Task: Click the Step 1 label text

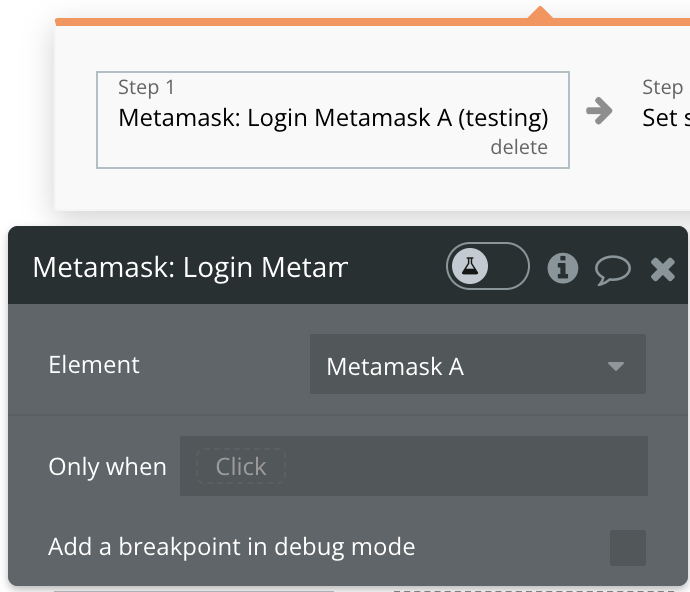Action: point(146,87)
